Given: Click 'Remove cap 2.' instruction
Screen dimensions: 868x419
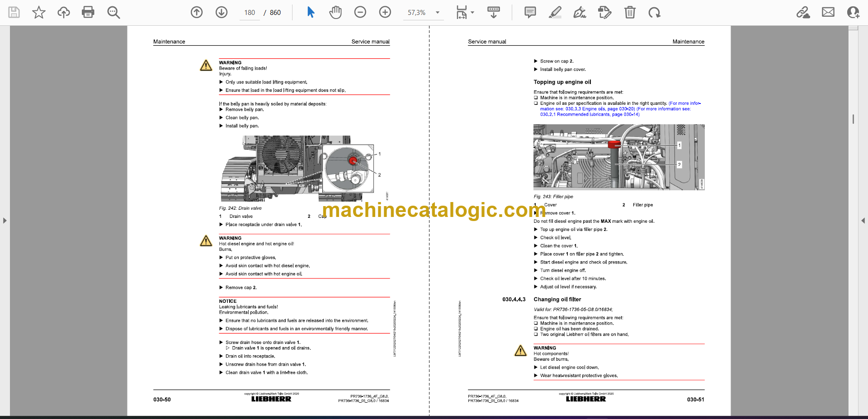Looking at the screenshot, I should (x=241, y=287).
